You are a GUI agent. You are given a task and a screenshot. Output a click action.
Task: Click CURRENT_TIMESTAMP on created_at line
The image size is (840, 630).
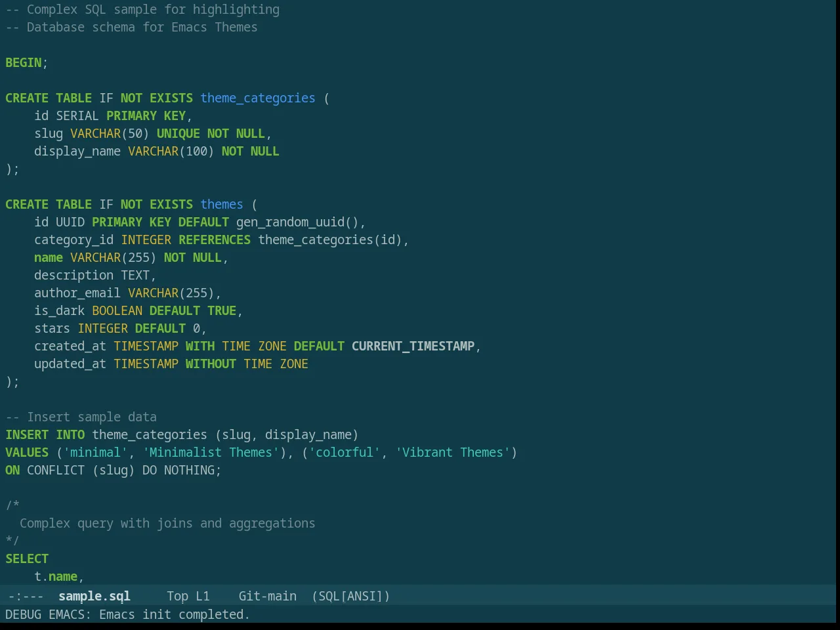pyautogui.click(x=413, y=346)
